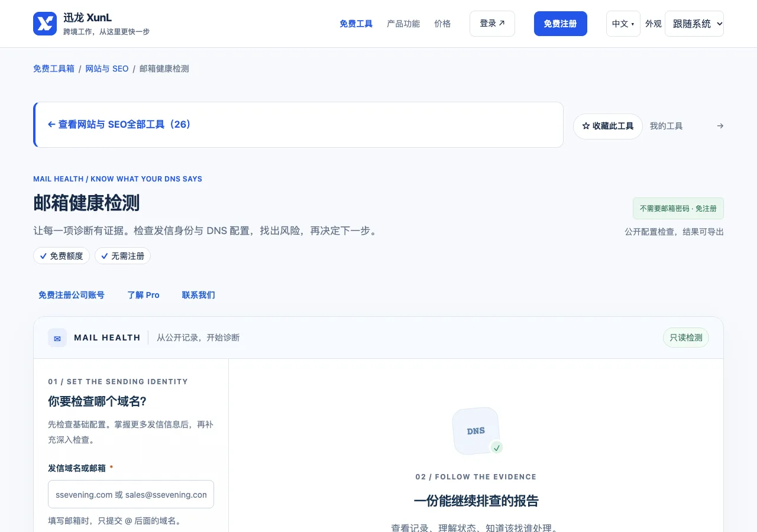The width and height of the screenshot is (757, 532).
Task: Focus the 发信域名或邮箱 input field
Action: (x=131, y=494)
